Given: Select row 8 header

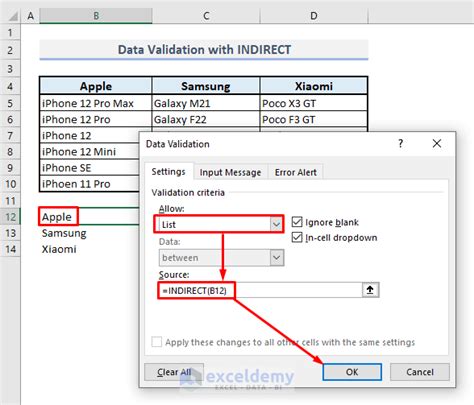Looking at the screenshot, I should point(10,152).
